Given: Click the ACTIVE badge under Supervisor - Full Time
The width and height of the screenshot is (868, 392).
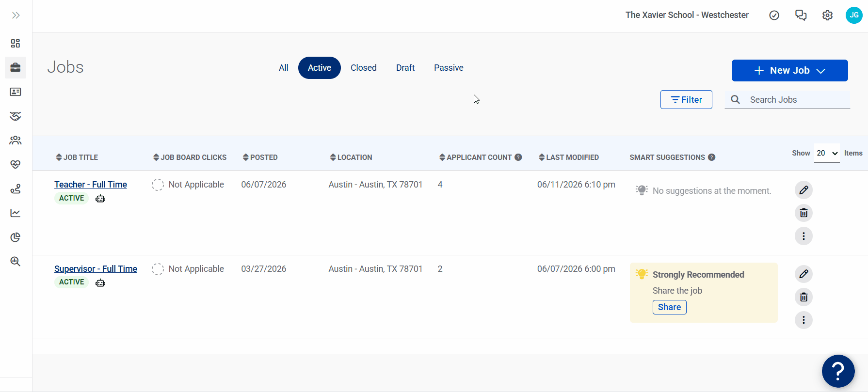Looking at the screenshot, I should 72,282.
